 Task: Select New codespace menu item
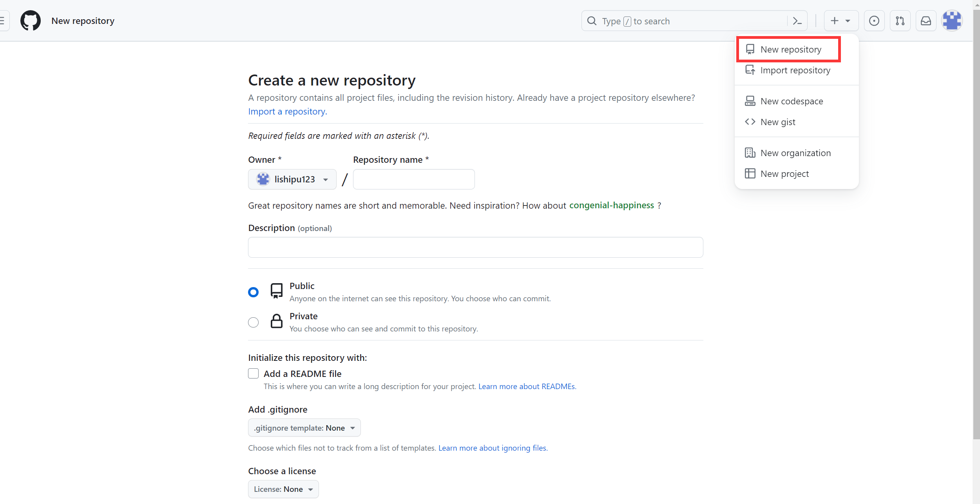[x=792, y=101]
